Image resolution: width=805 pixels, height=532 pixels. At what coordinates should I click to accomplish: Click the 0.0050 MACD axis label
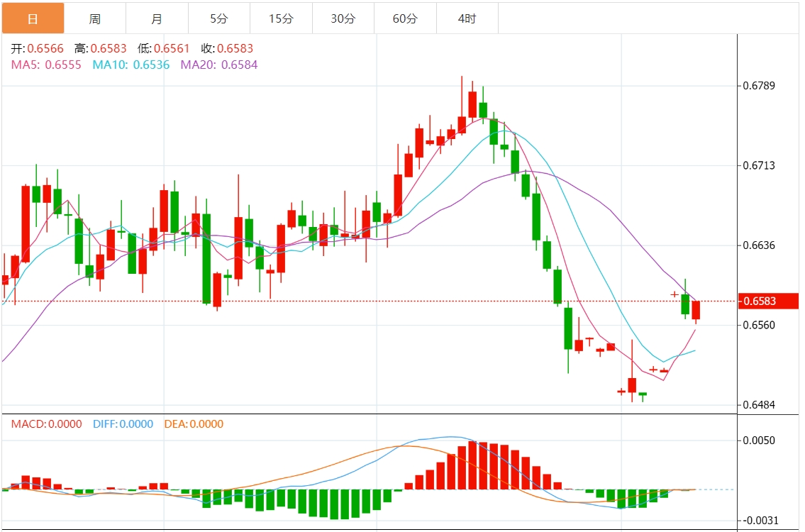pyautogui.click(x=760, y=440)
